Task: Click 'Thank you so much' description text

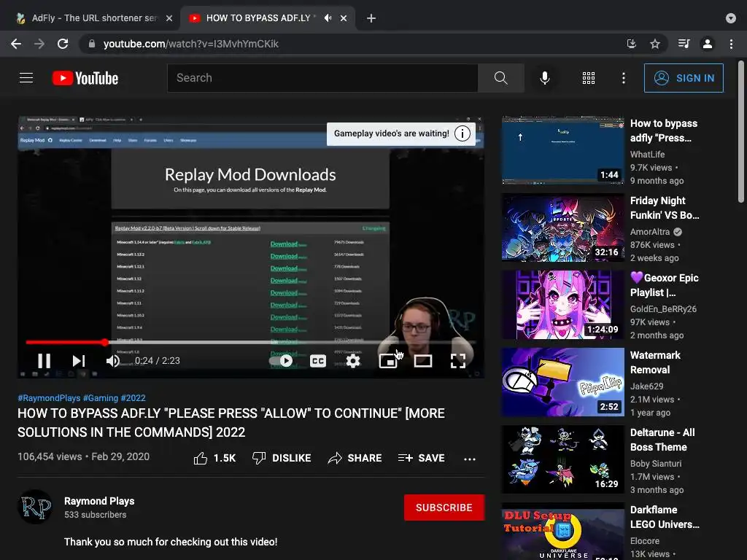Action: click(171, 542)
